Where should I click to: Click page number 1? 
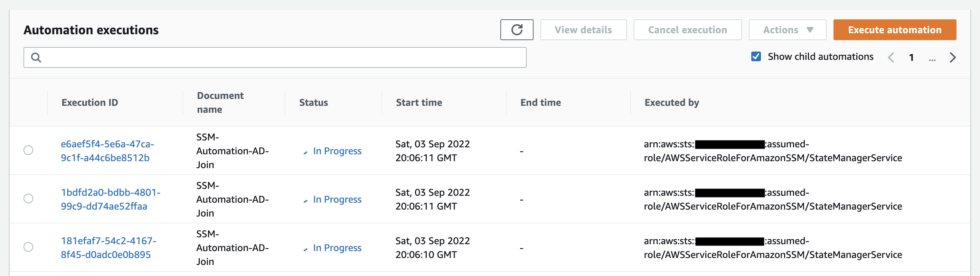[x=911, y=57]
